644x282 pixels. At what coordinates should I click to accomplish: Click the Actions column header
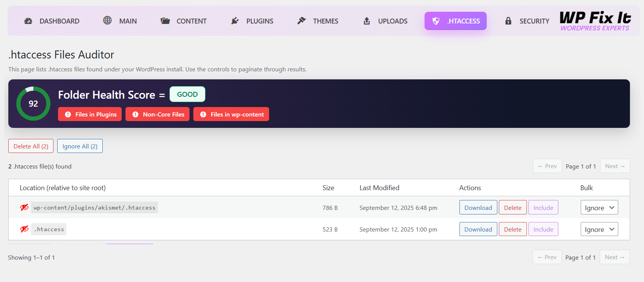470,188
